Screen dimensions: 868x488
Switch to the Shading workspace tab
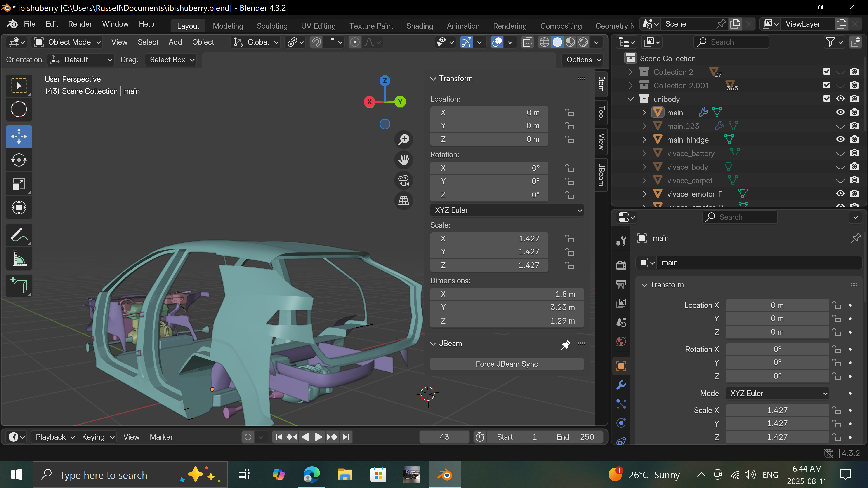420,26
